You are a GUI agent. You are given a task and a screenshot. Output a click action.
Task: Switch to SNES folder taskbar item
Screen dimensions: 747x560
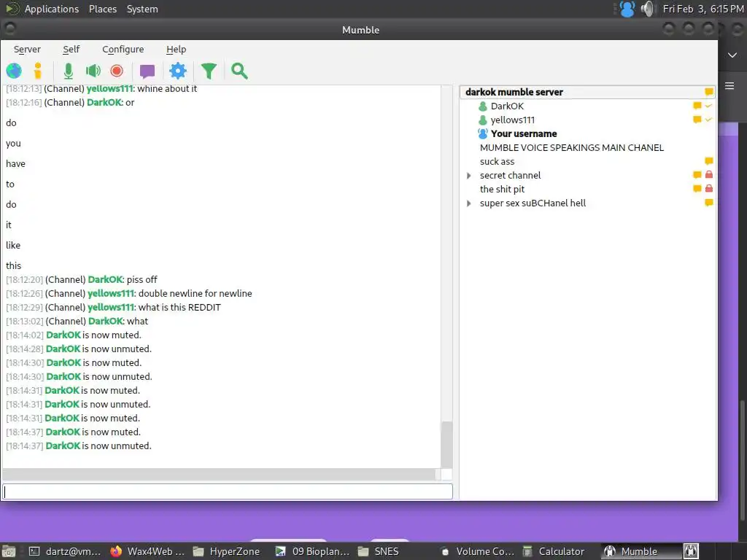tap(379, 551)
